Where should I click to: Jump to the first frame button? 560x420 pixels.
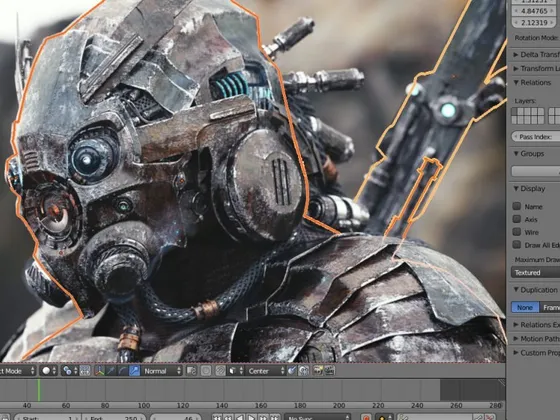click(x=216, y=418)
